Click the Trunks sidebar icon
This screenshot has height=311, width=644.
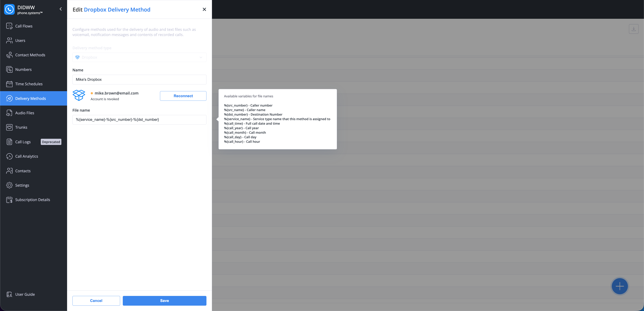point(9,127)
